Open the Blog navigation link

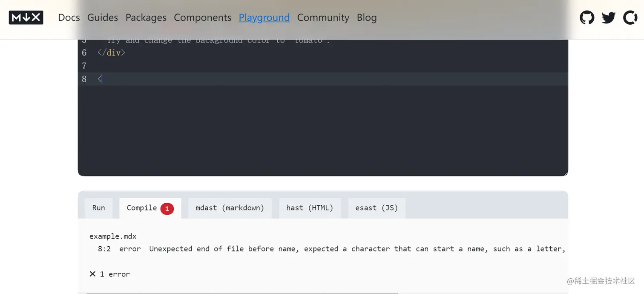point(367,17)
